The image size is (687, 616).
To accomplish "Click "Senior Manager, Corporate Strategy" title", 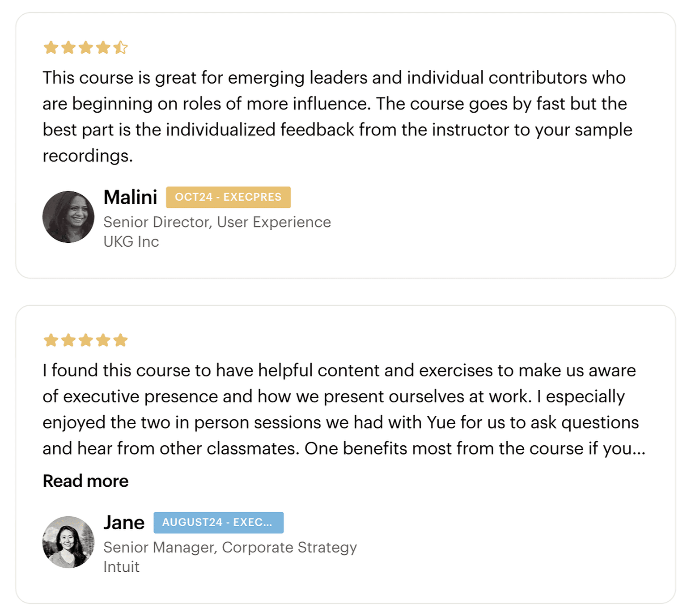I will click(230, 547).
